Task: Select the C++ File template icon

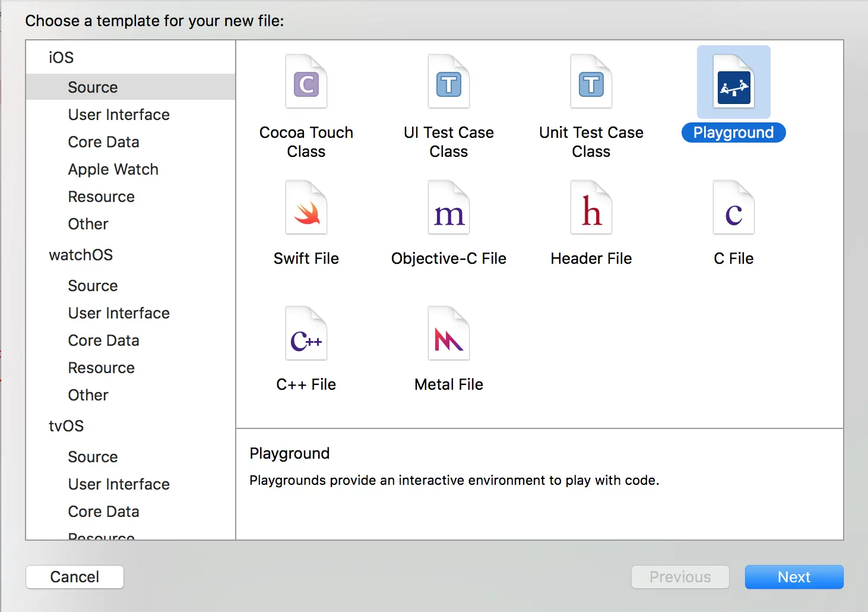Action: 306,333
